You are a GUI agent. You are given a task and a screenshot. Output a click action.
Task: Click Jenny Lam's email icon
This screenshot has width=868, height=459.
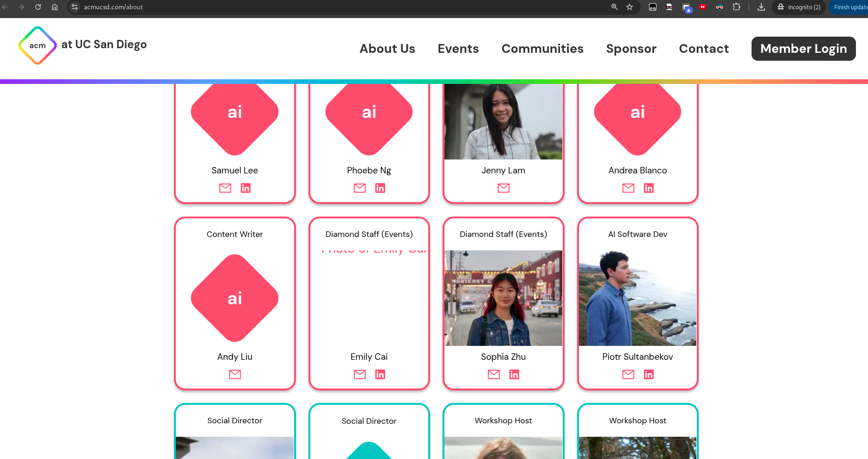pyautogui.click(x=503, y=188)
